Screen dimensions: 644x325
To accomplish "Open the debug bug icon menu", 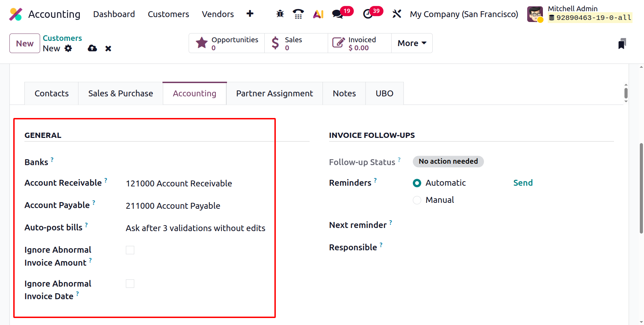I will pyautogui.click(x=280, y=14).
